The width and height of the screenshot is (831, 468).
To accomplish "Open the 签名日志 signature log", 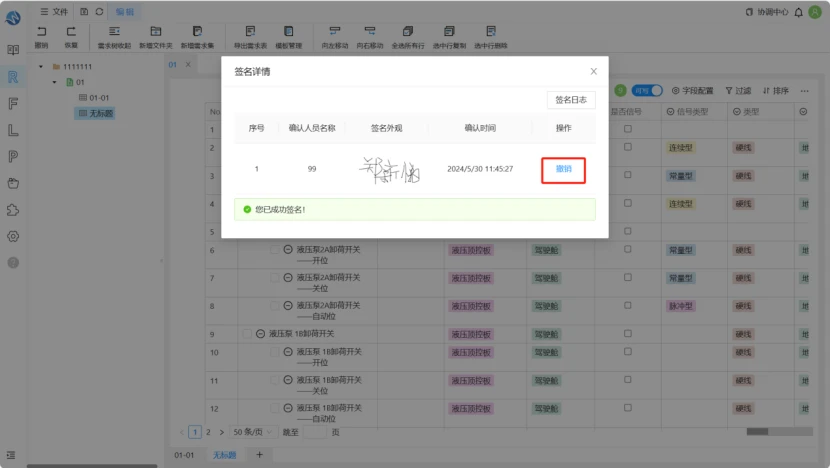I will pyautogui.click(x=571, y=100).
